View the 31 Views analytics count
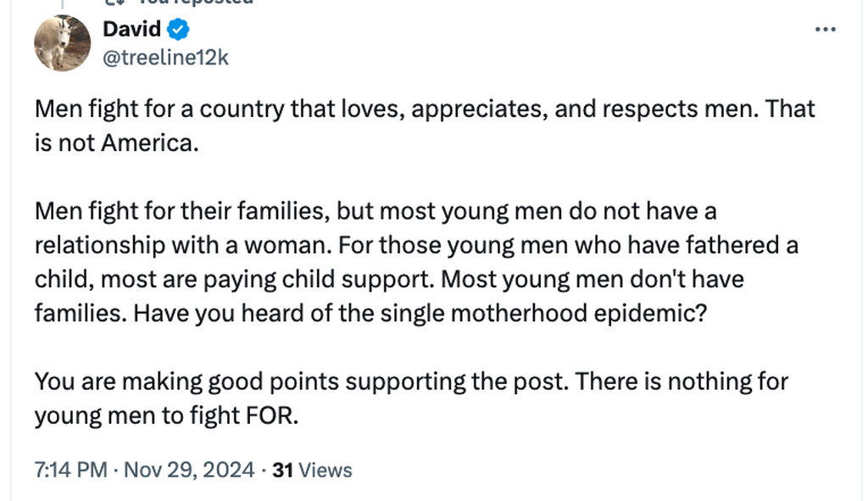The image size is (868, 501). [x=282, y=469]
